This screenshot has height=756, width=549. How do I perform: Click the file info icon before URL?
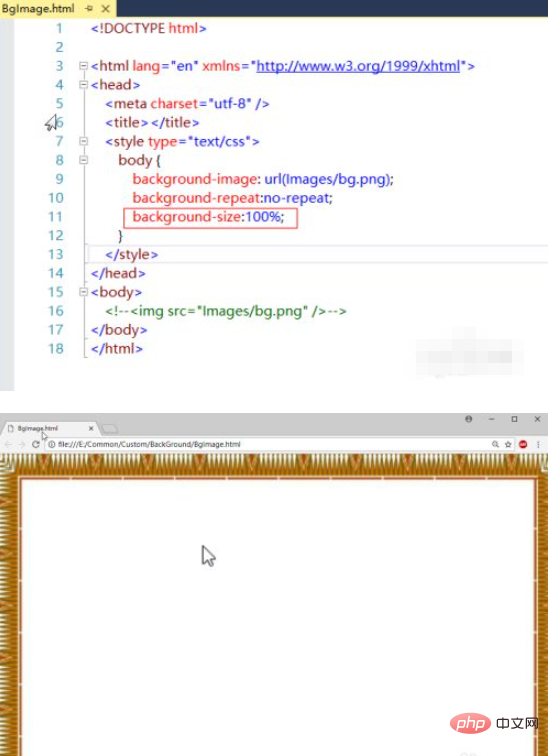tap(52, 445)
